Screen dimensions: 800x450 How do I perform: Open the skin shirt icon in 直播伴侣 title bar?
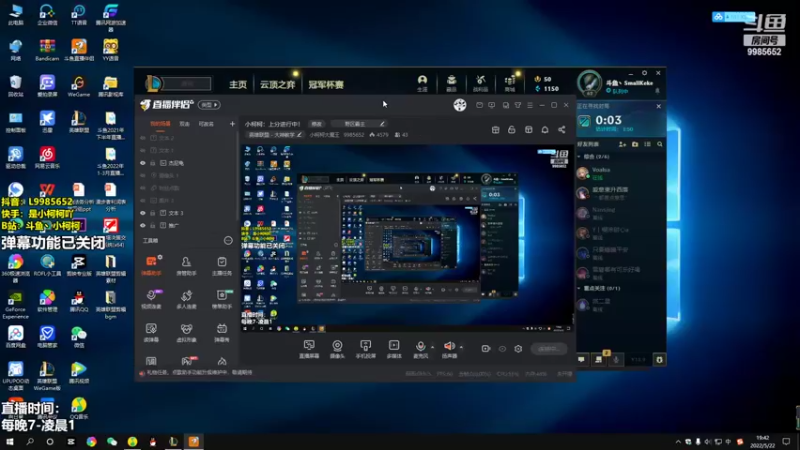tap(517, 105)
